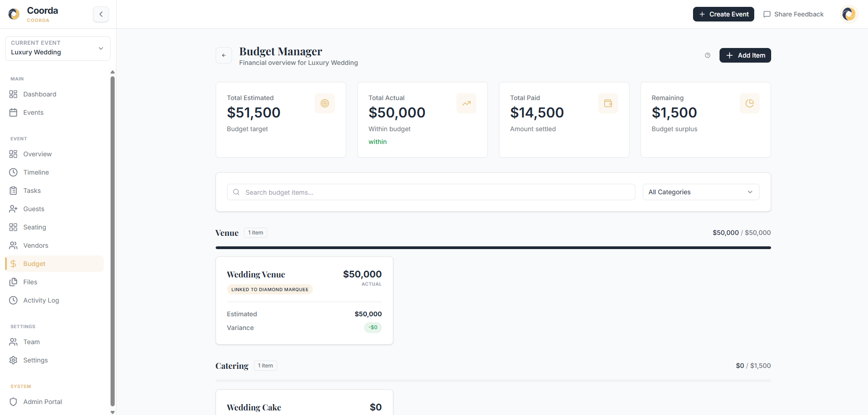
Task: Go to Vendors in the sidebar
Action: 36,245
